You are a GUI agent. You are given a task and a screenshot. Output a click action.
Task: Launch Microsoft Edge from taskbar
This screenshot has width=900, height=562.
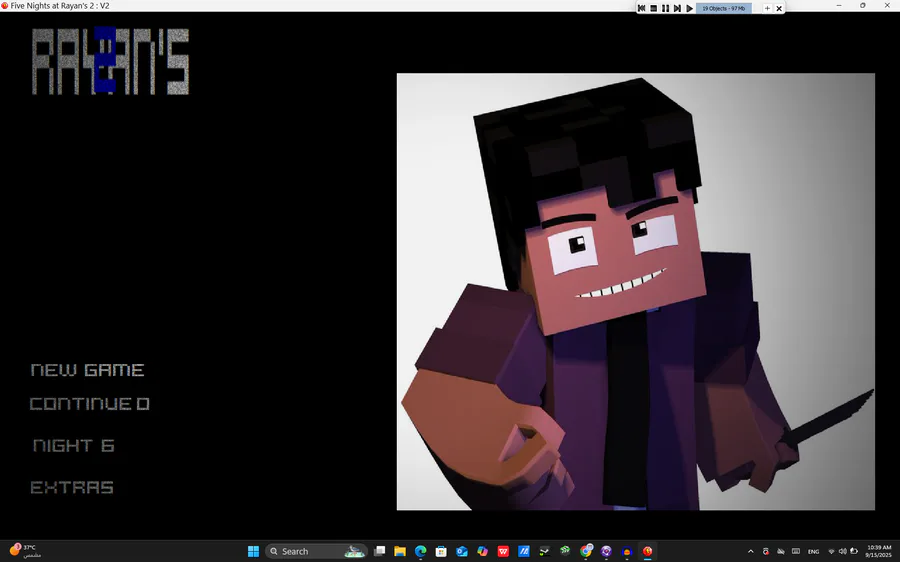(x=421, y=551)
